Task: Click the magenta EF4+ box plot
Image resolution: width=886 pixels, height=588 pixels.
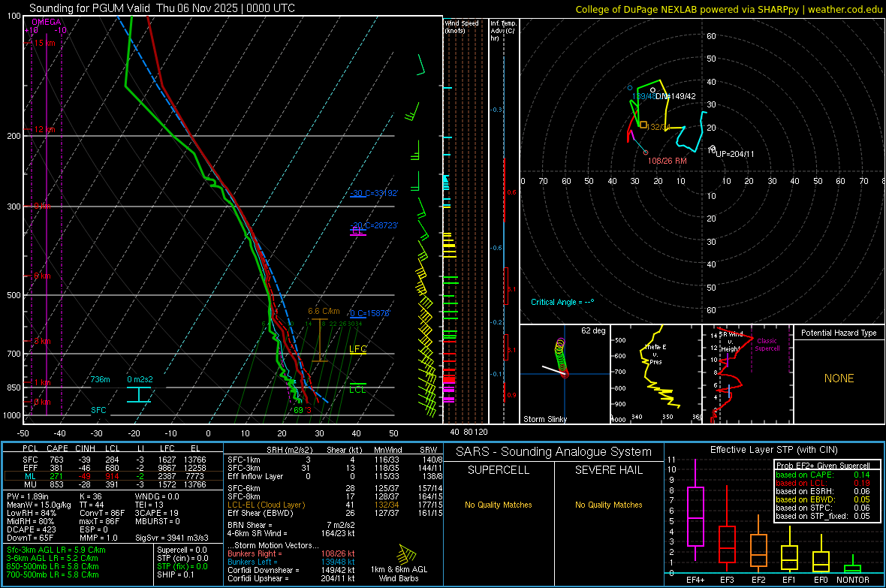Action: tap(695, 510)
